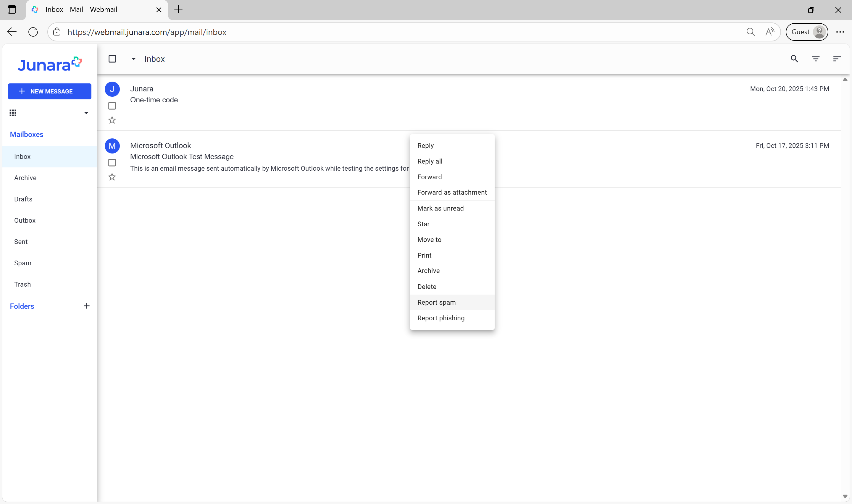The image size is (852, 504).
Task: Click the Mon, Oct 20, 2025 date
Action: click(790, 89)
